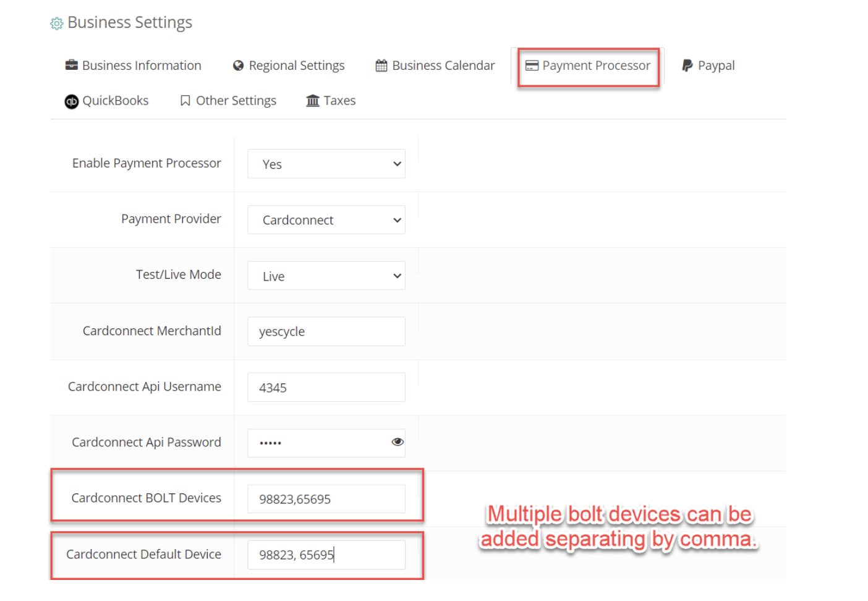Click the 'Payment Provider' label
Viewport: 868px width, 601px height.
171,219
